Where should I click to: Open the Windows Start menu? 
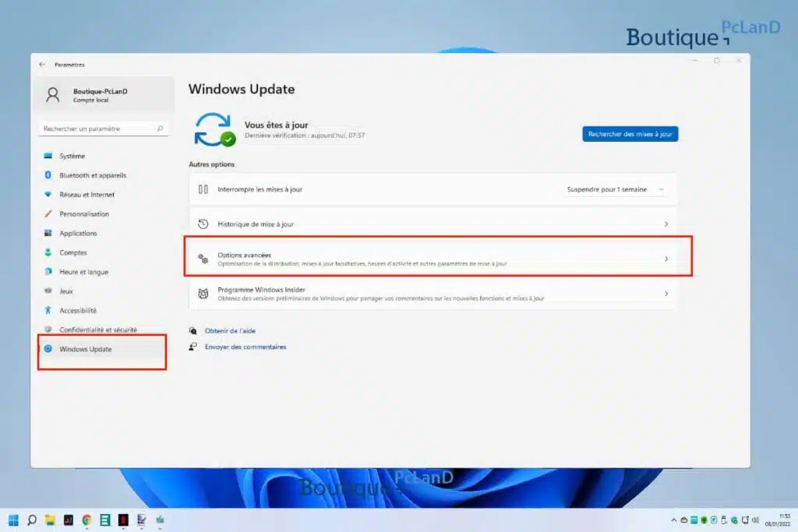[x=14, y=520]
